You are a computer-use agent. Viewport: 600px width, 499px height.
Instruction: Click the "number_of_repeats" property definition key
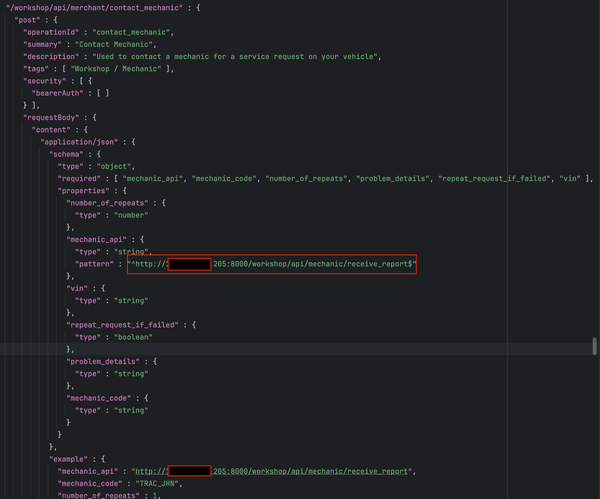(x=107, y=203)
